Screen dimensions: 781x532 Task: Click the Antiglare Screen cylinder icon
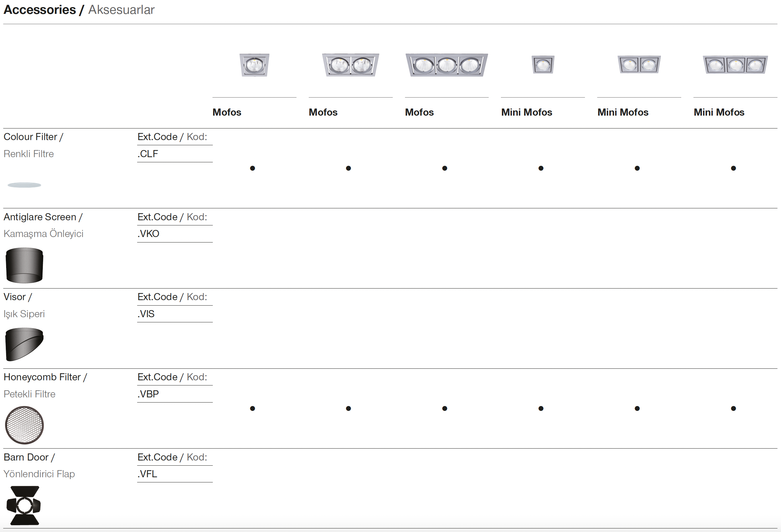24,265
